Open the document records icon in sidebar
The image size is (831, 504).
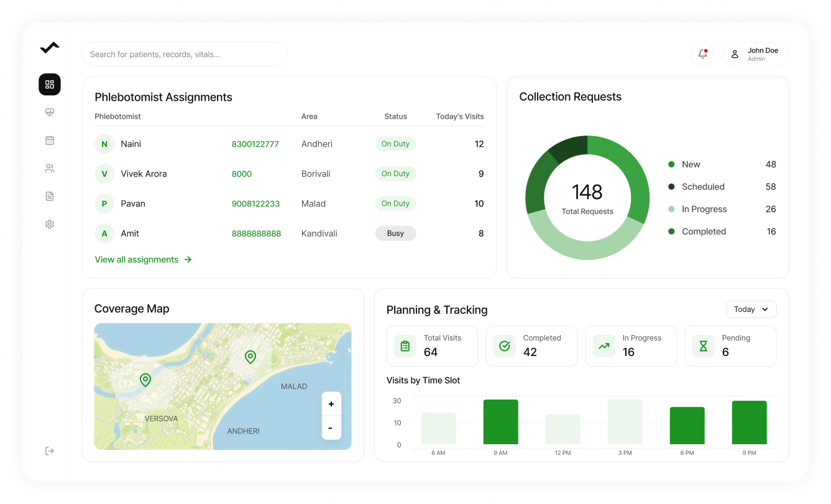click(x=50, y=196)
